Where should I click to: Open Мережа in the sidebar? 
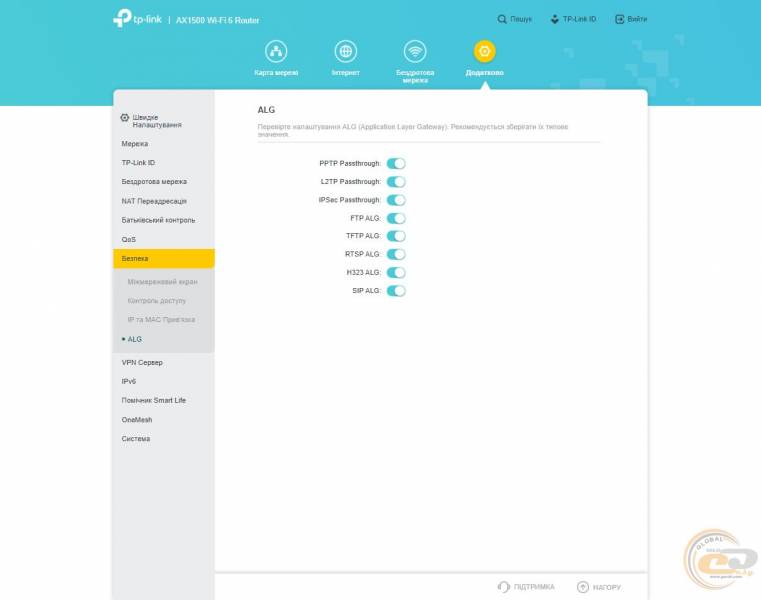click(x=164, y=144)
